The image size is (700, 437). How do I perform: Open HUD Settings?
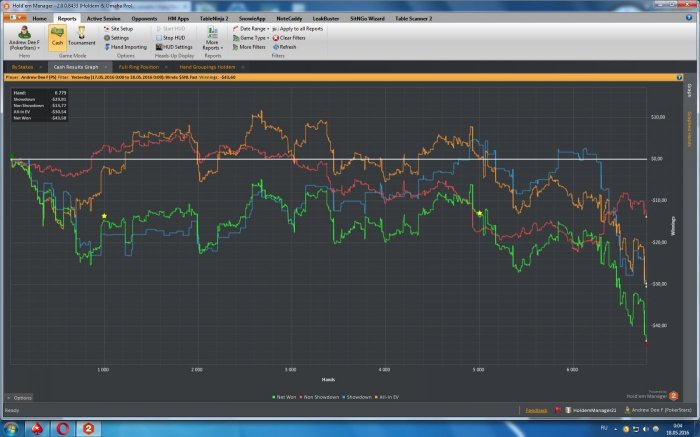point(176,46)
